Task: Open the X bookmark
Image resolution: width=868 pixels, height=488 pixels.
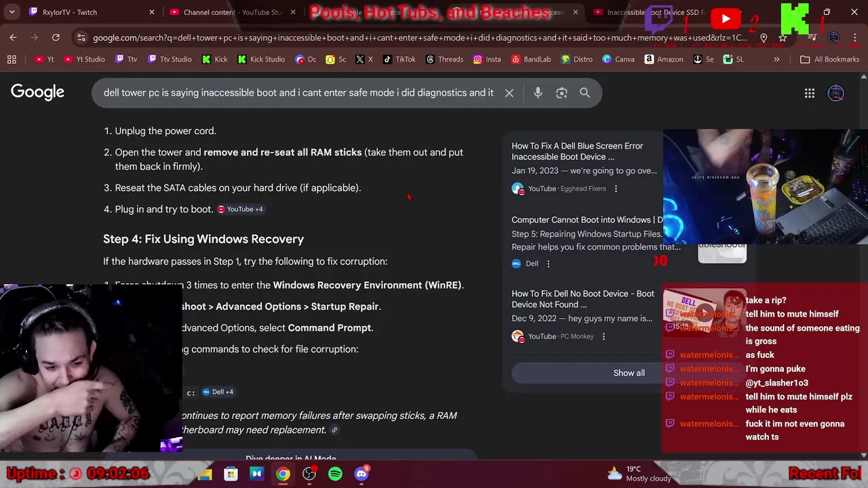Action: coord(364,60)
